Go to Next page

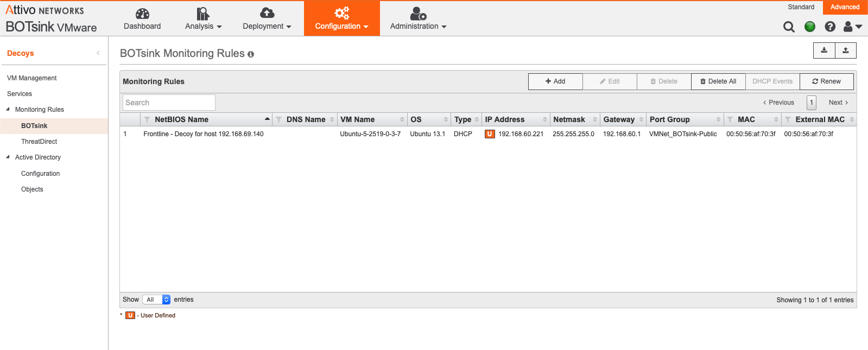point(839,103)
